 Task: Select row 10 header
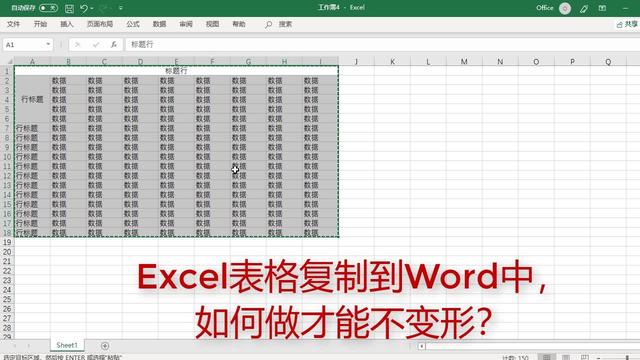tap(7, 157)
